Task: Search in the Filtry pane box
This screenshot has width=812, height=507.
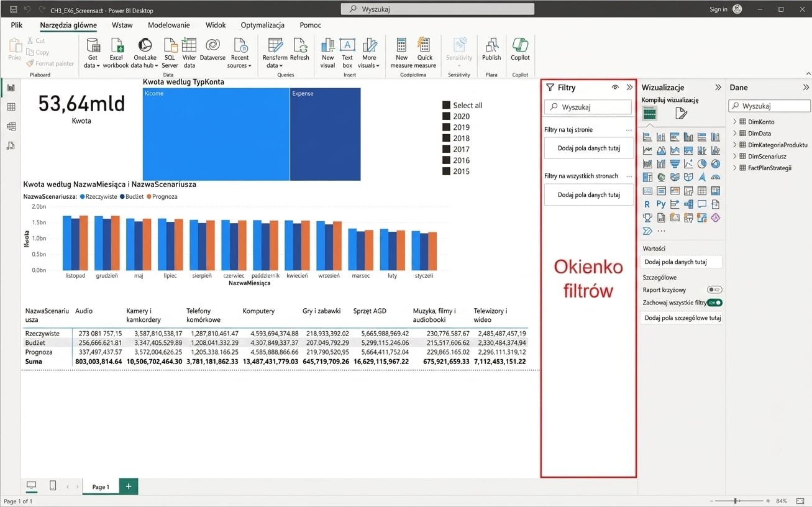Action: [588, 107]
